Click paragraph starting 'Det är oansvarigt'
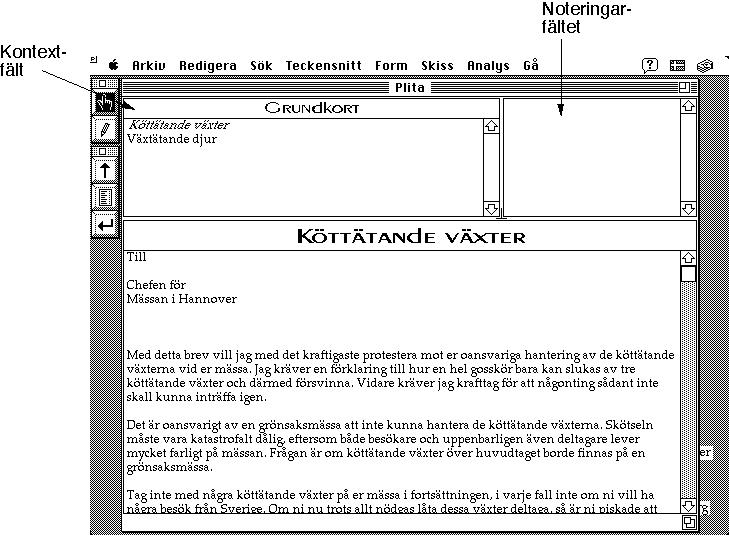Viewport: 729px width, 535px height. (390, 446)
